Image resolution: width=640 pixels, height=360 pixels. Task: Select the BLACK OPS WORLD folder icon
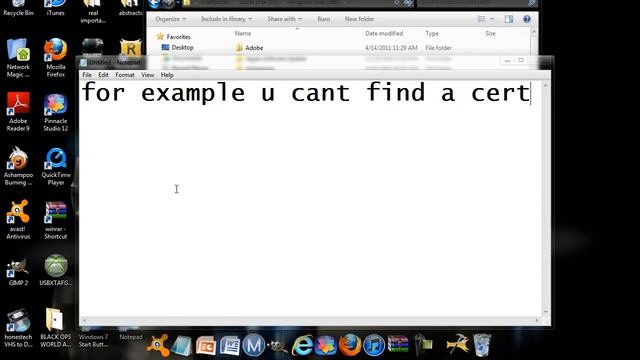click(56, 328)
